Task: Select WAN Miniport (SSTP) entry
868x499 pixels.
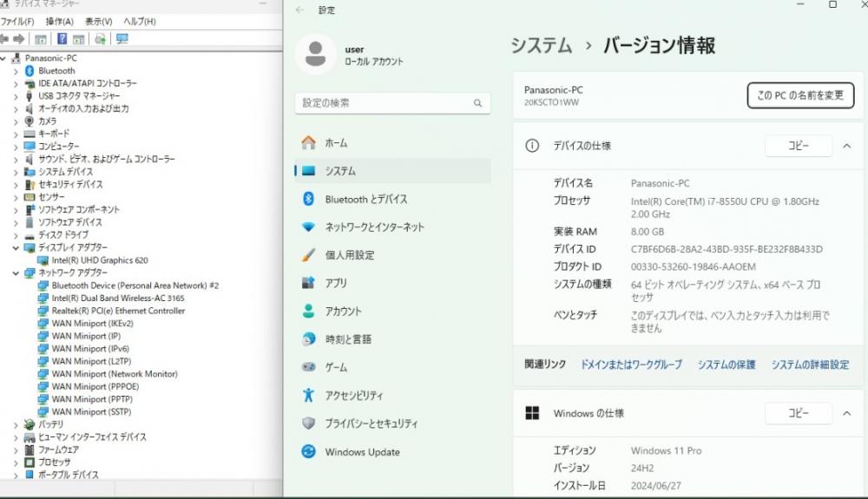Action: click(x=91, y=412)
